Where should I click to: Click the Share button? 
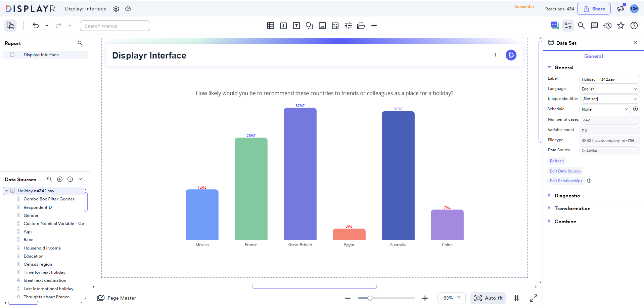click(594, 9)
